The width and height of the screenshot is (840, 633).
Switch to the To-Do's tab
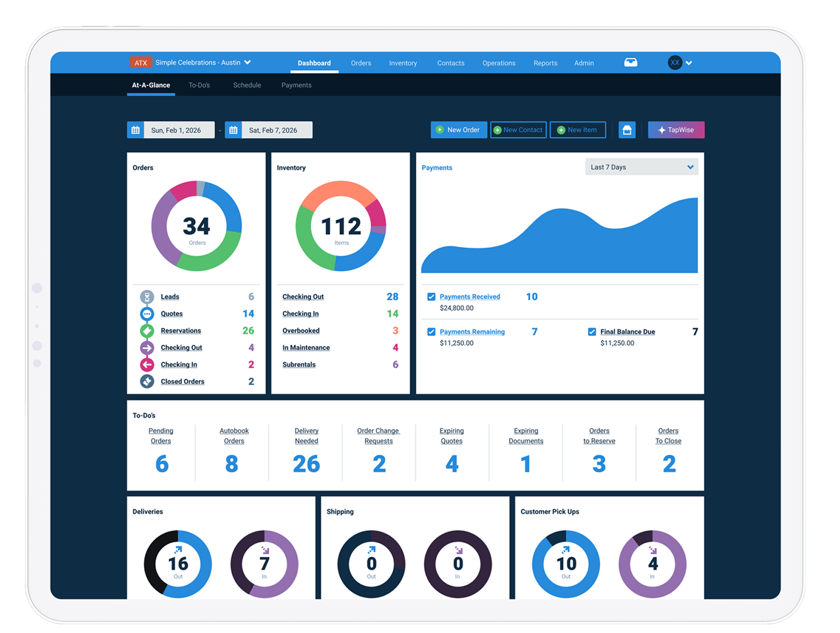tap(199, 85)
